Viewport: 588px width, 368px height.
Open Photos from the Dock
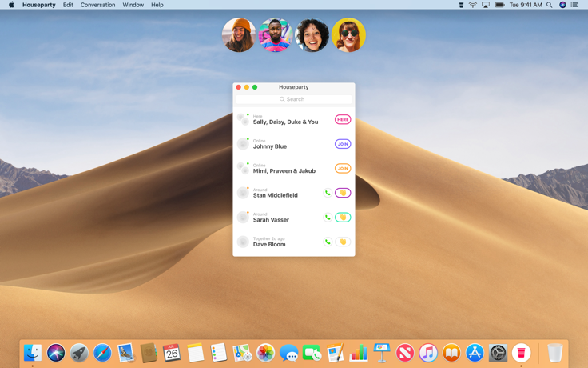[x=265, y=353]
